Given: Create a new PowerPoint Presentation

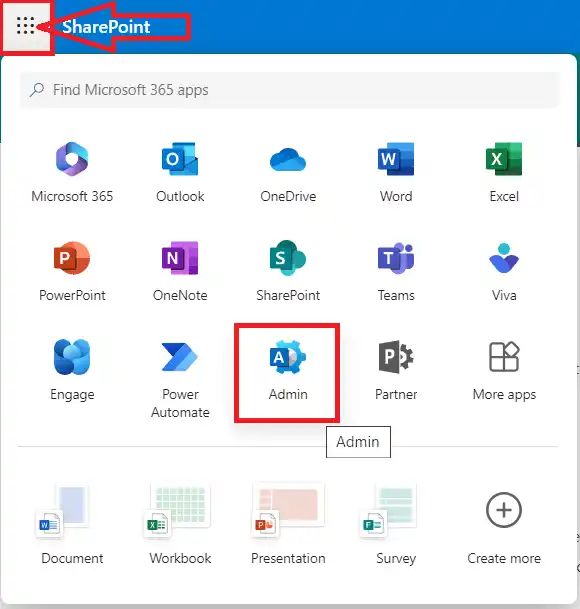Looking at the screenshot, I should [288, 525].
